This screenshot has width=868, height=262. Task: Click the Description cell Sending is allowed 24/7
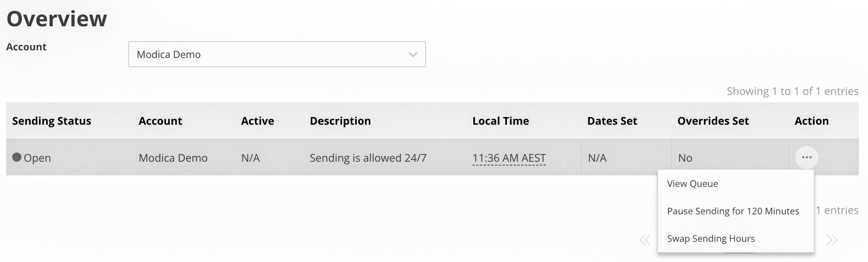[x=368, y=158]
